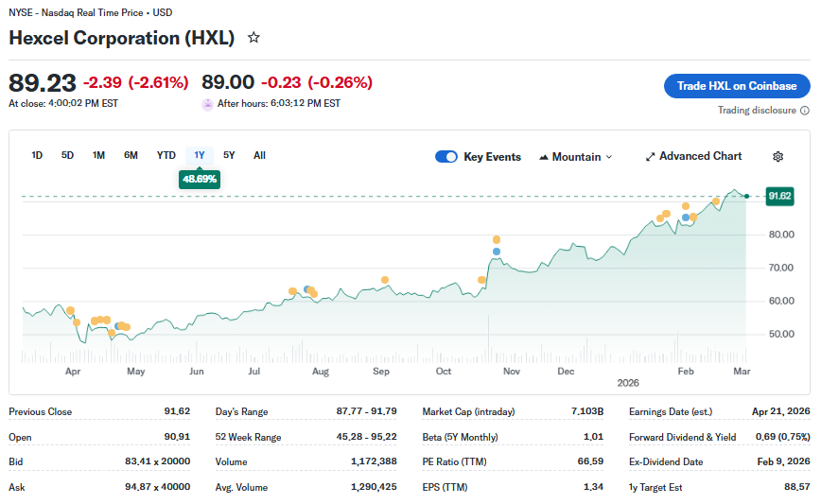Open the Mountain chart type dropdown
This screenshot has height=504, width=821.
pyautogui.click(x=575, y=157)
